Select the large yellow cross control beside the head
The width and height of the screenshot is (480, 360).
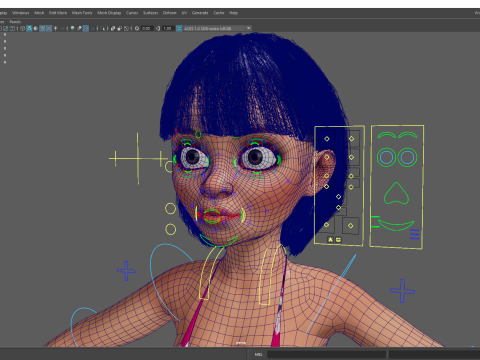(138, 158)
